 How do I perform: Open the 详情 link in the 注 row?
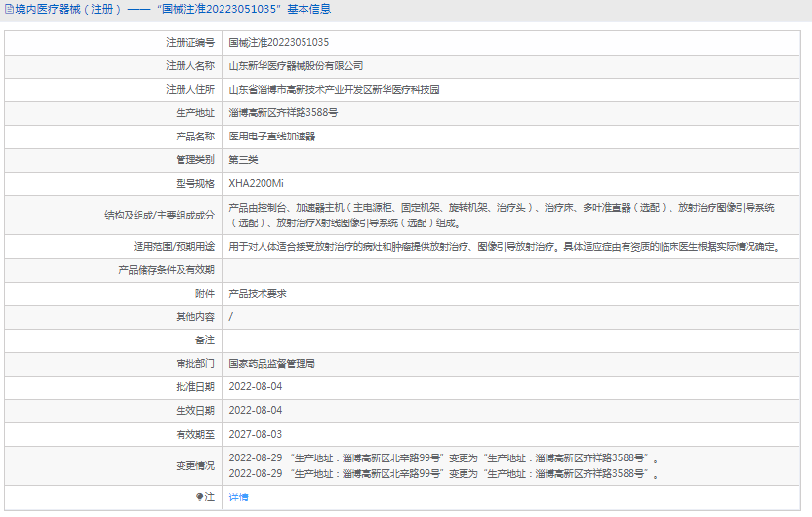coord(239,497)
